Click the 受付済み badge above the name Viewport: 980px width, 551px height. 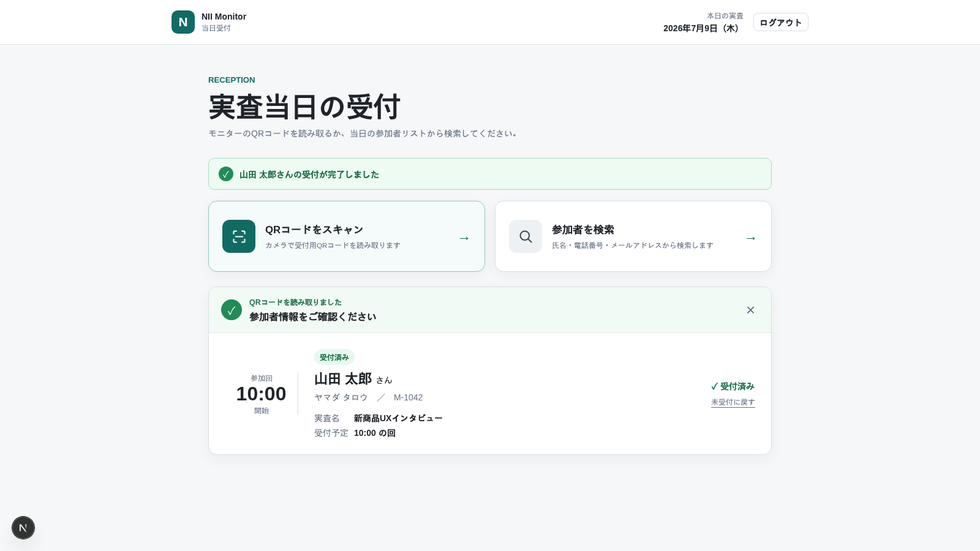click(x=334, y=357)
